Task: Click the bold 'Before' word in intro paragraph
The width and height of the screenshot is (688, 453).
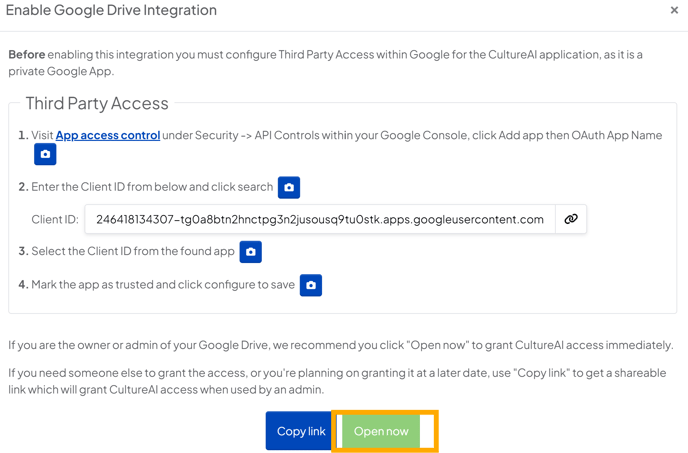Action: point(27,54)
